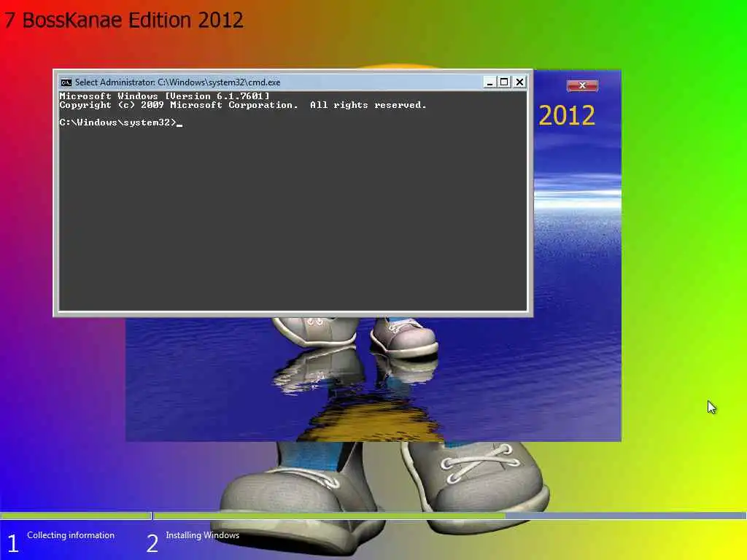The image size is (747, 560).
Task: Click the C:\Windows\system32> prompt line
Action: [121, 122]
